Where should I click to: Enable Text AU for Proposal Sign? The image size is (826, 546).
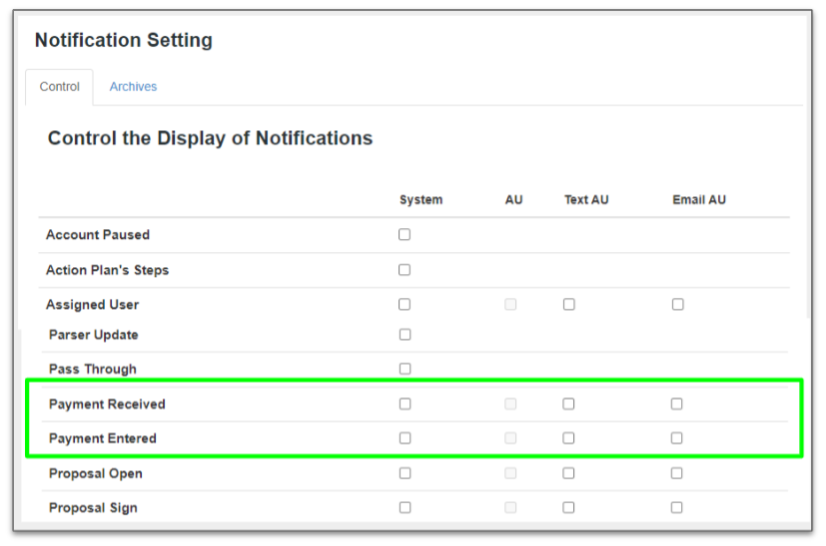(x=568, y=508)
